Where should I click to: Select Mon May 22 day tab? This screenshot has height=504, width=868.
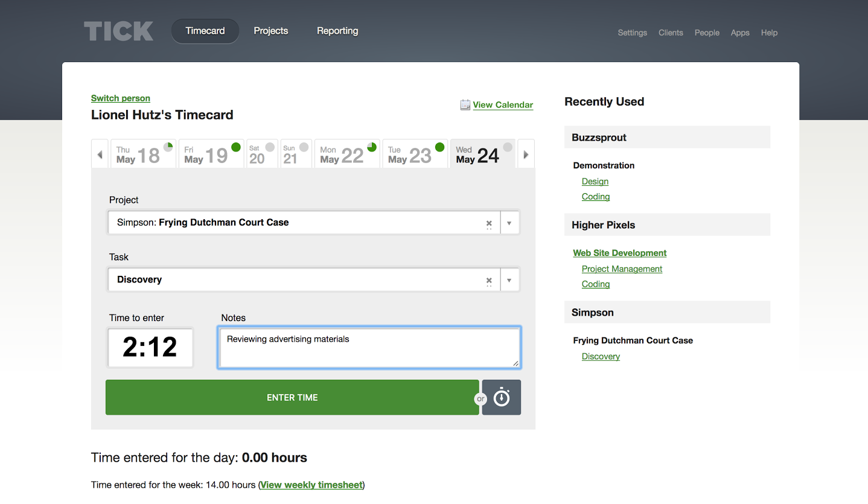[x=347, y=154]
